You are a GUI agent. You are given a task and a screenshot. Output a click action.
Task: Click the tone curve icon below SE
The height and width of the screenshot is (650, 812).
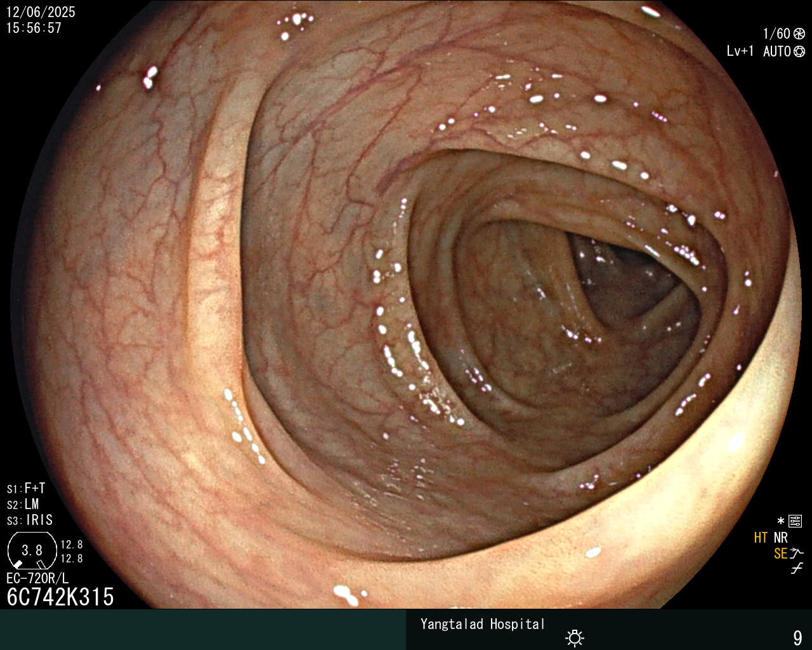coord(797,569)
